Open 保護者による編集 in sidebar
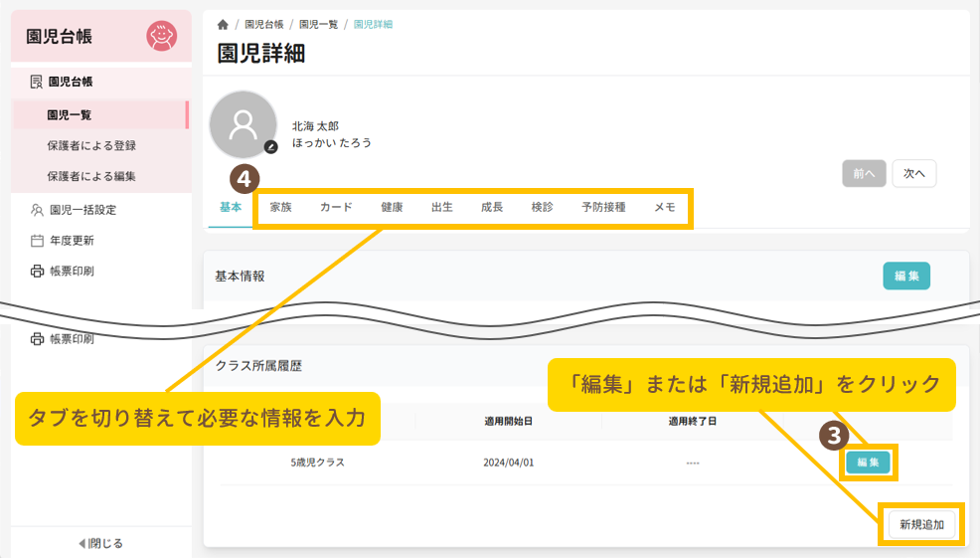Image resolution: width=980 pixels, height=558 pixels. (91, 176)
